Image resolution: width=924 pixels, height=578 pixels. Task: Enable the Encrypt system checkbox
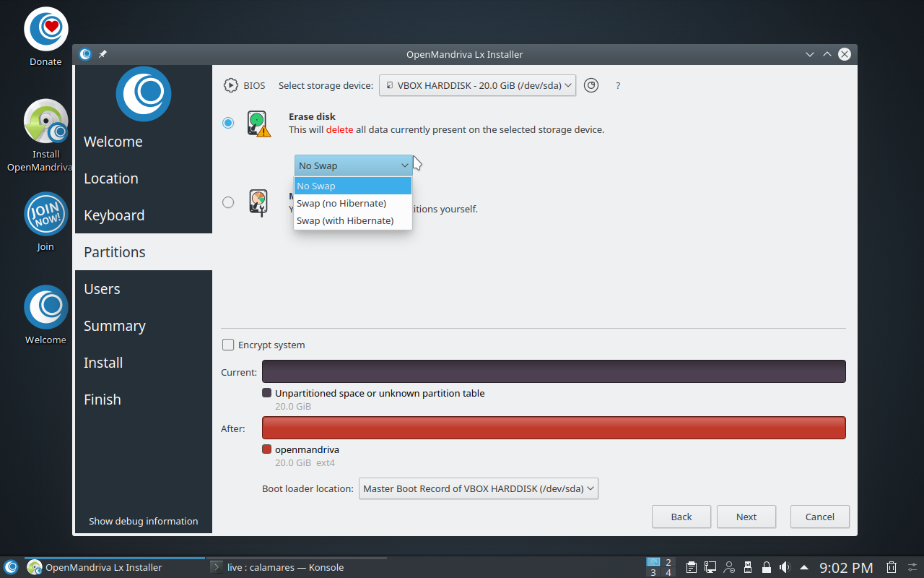pyautogui.click(x=228, y=345)
